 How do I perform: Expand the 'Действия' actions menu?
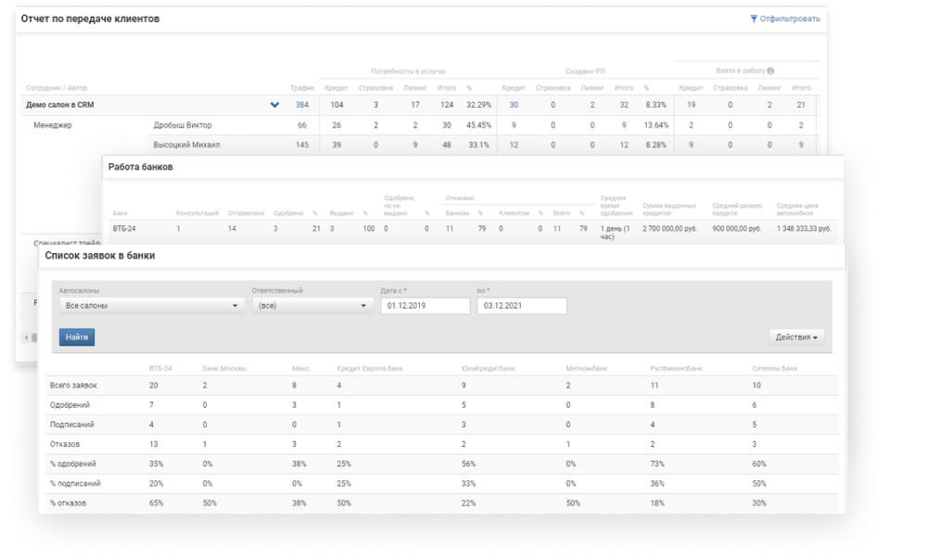click(796, 337)
